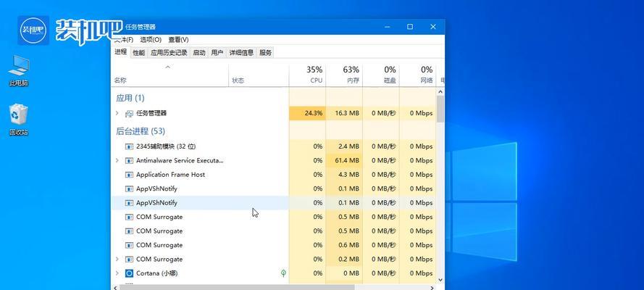Click the 2345辅助模块 process icon

[129, 146]
